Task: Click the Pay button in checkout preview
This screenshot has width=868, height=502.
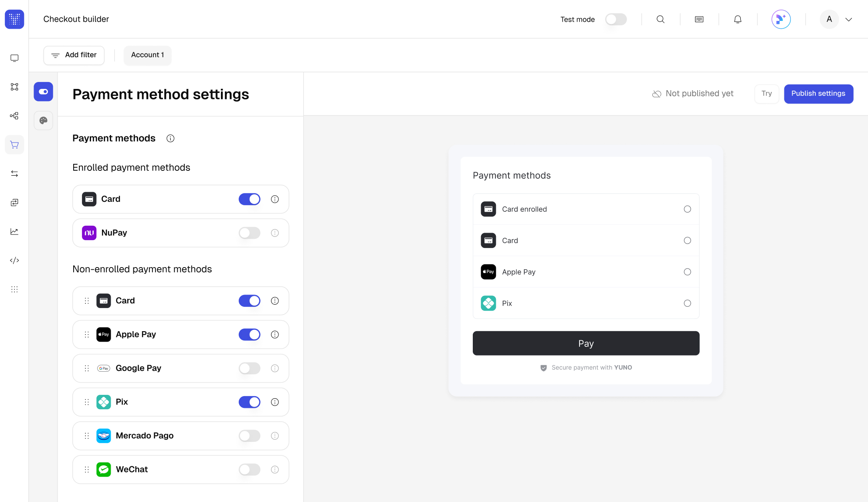Action: click(586, 343)
